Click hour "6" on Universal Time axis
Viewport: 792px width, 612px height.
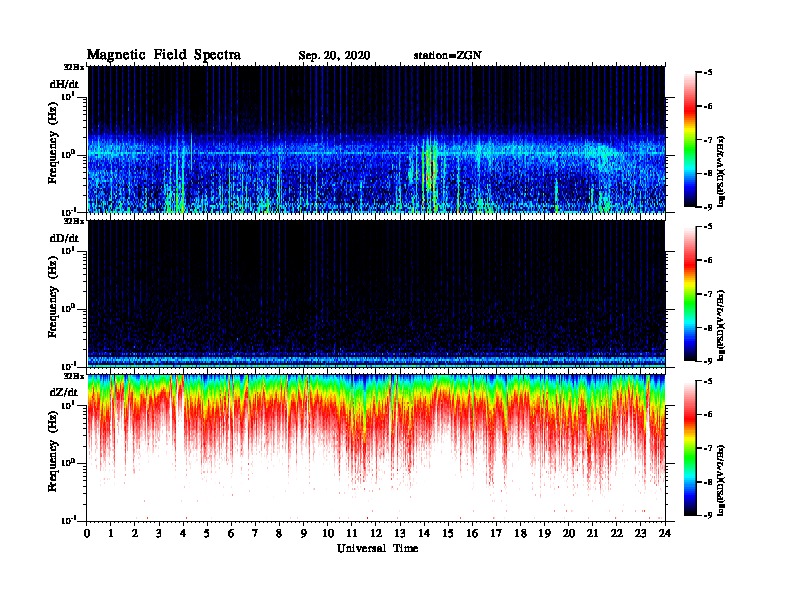point(232,533)
